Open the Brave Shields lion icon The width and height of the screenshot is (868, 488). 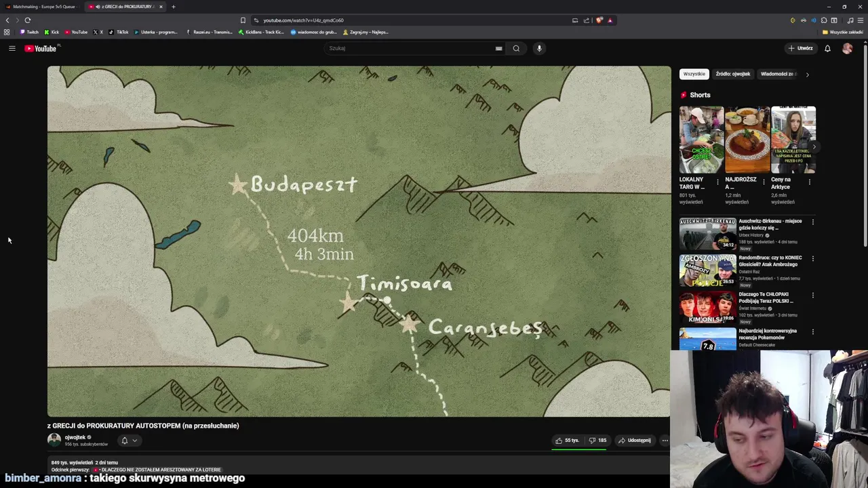(x=599, y=20)
